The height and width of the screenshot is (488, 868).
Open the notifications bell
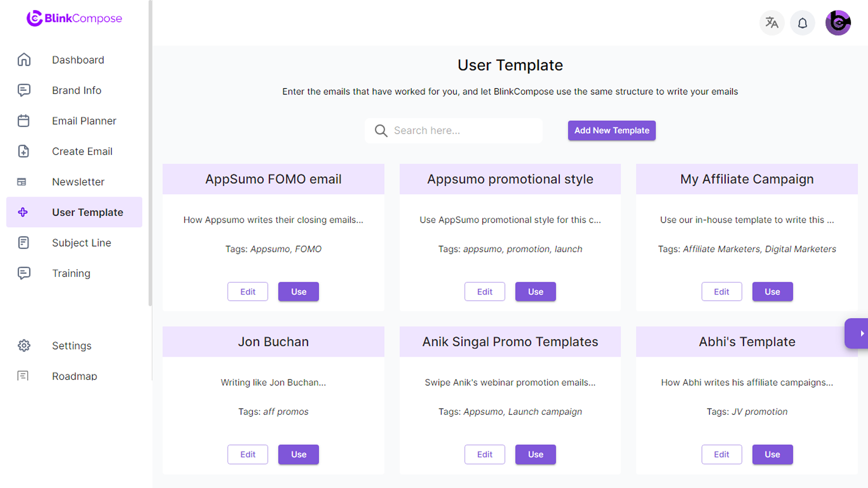pyautogui.click(x=802, y=23)
